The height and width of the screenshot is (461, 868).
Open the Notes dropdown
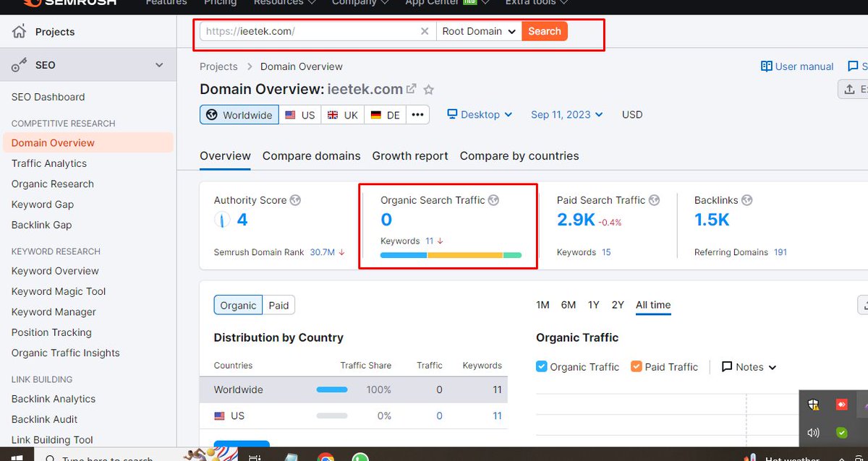(749, 367)
